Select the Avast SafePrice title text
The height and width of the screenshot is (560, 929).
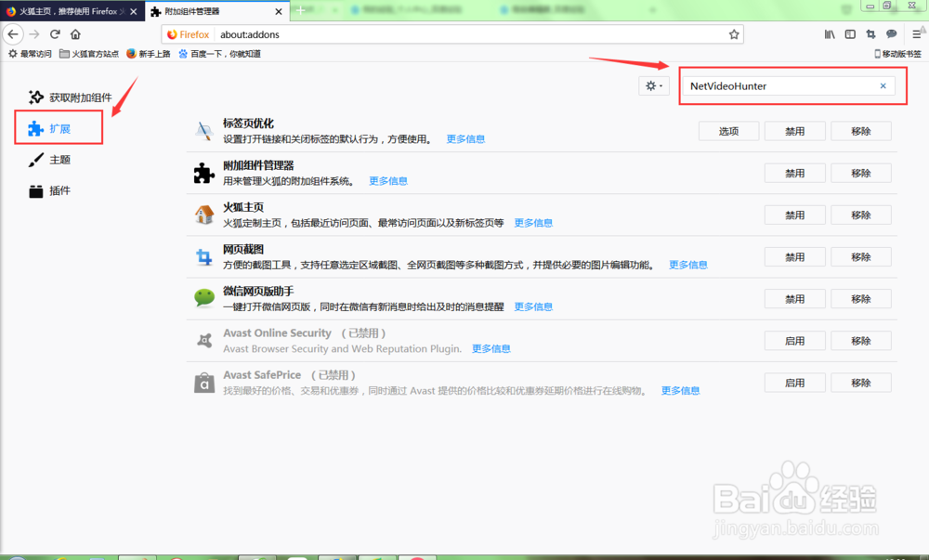(x=262, y=375)
